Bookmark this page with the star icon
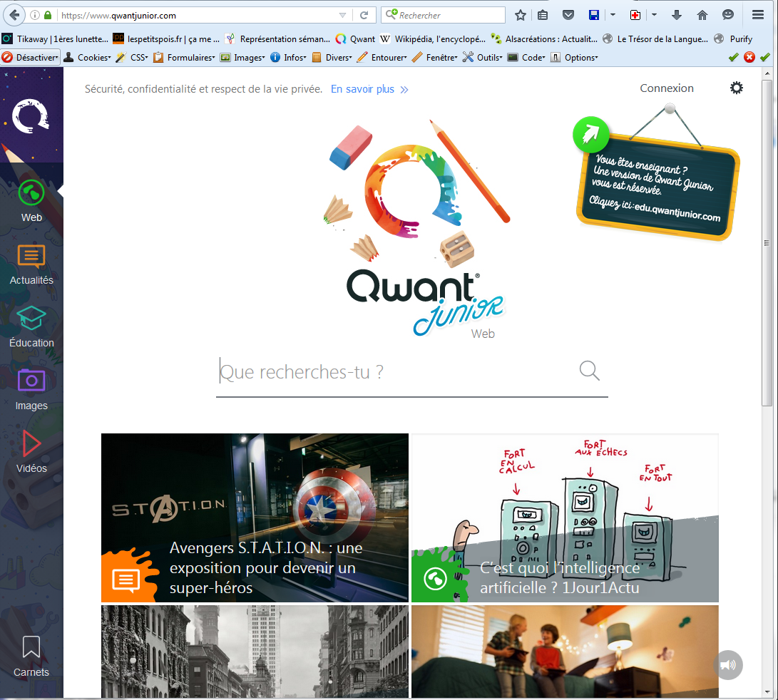The image size is (778, 700). pos(521,15)
